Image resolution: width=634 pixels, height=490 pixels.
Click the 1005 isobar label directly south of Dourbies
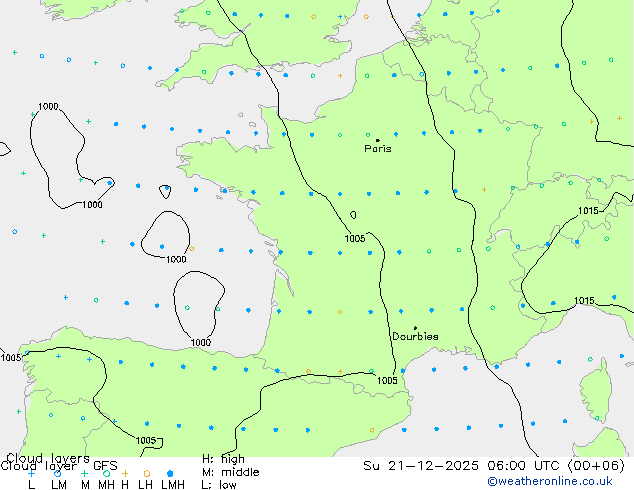pos(387,380)
